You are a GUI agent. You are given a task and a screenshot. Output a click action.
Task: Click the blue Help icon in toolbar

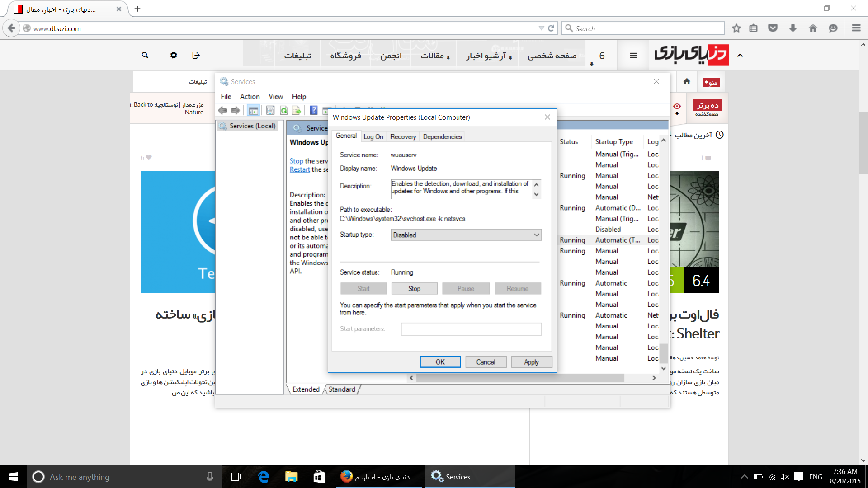coord(314,110)
